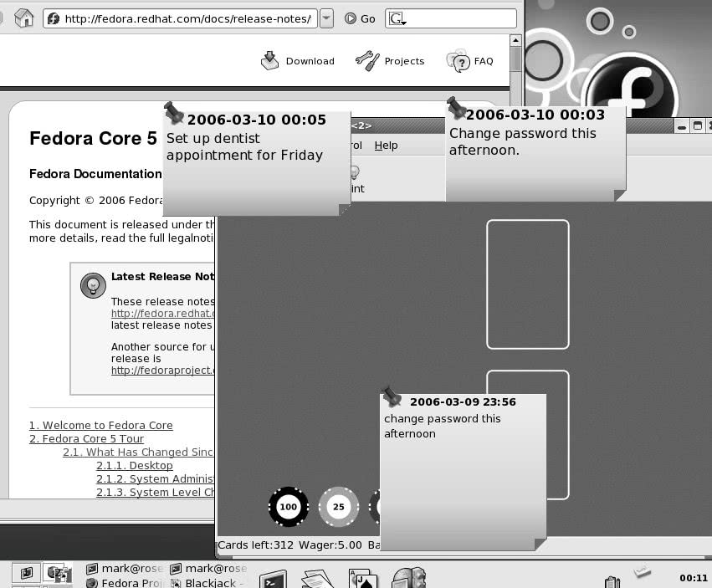Click the panel launcher right of cards icon
Viewport: 712px width, 588px height.
point(408,578)
